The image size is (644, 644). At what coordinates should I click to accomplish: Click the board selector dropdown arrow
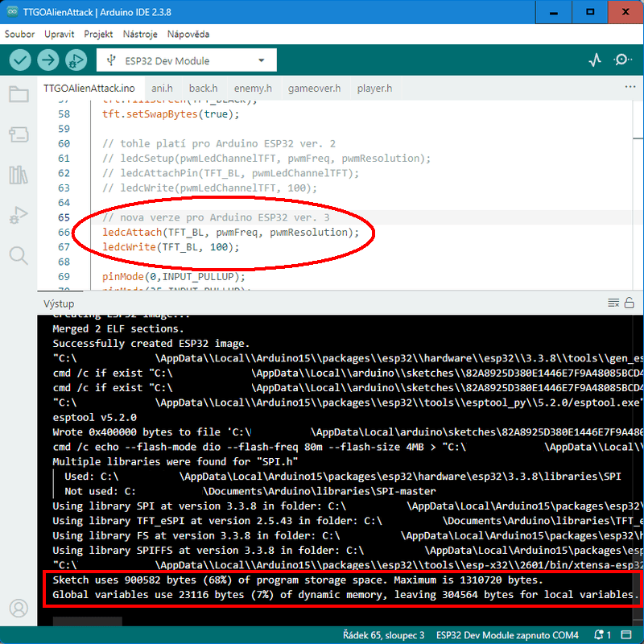[261, 60]
